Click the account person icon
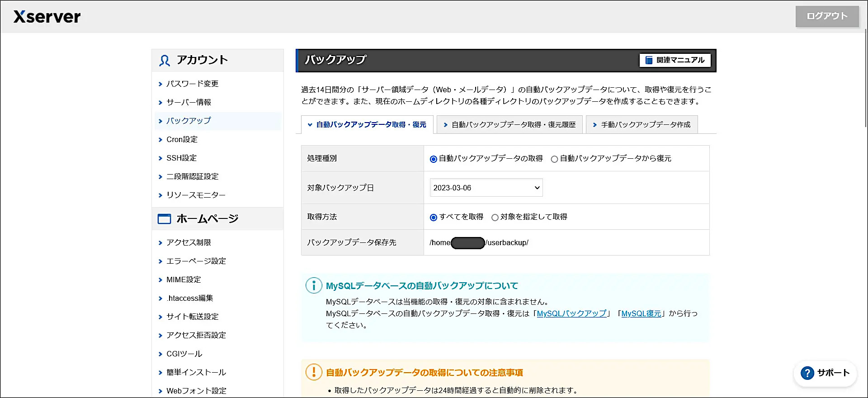Screen dimensions: 868x398 [x=165, y=61]
